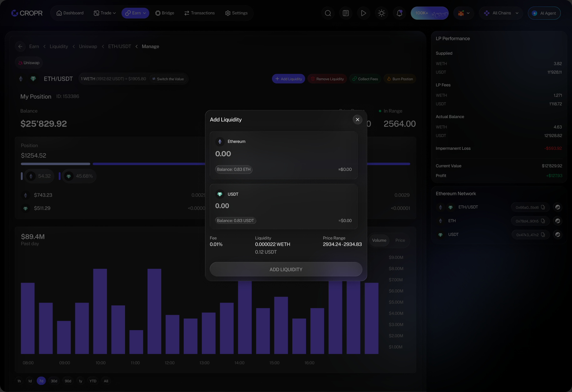Screen dimensions: 572x392
Task: Open the 100K+ CROP promo badge
Action: (x=429, y=13)
